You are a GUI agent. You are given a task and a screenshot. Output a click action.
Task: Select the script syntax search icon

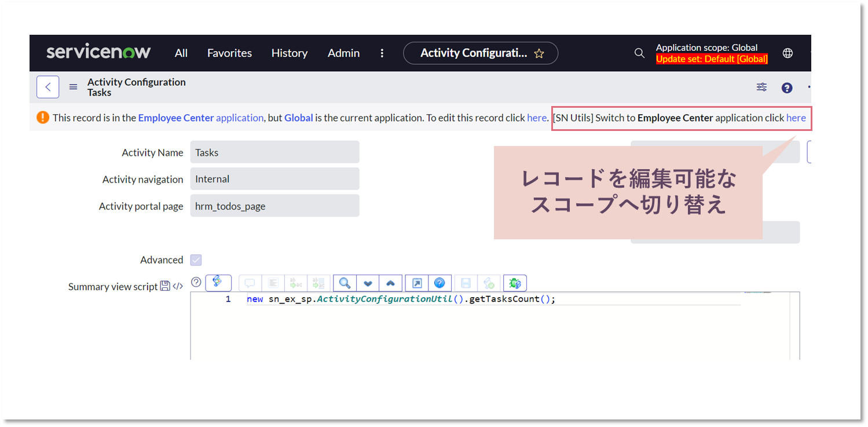tap(345, 283)
